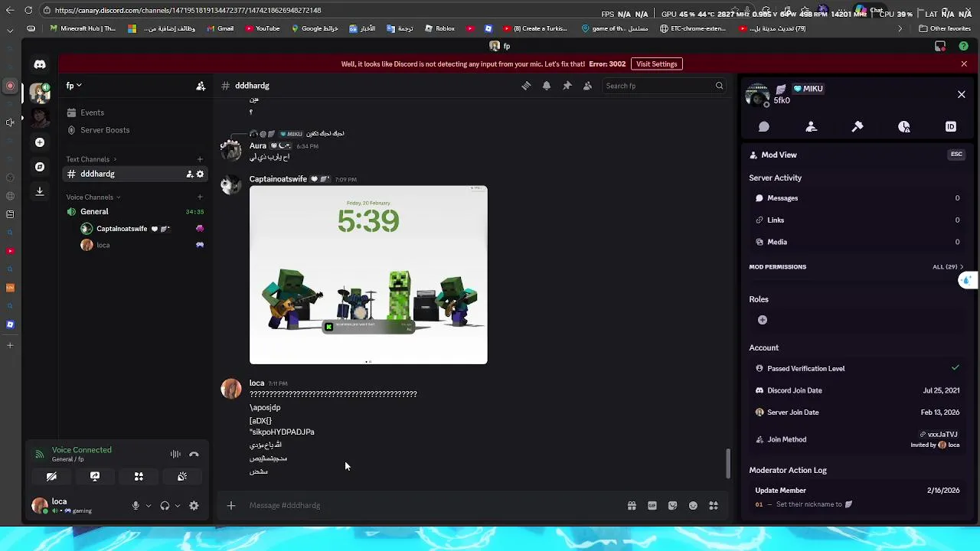The width and height of the screenshot is (980, 551).
Task: Open noise suppression waveform icon
Action: [x=175, y=455]
